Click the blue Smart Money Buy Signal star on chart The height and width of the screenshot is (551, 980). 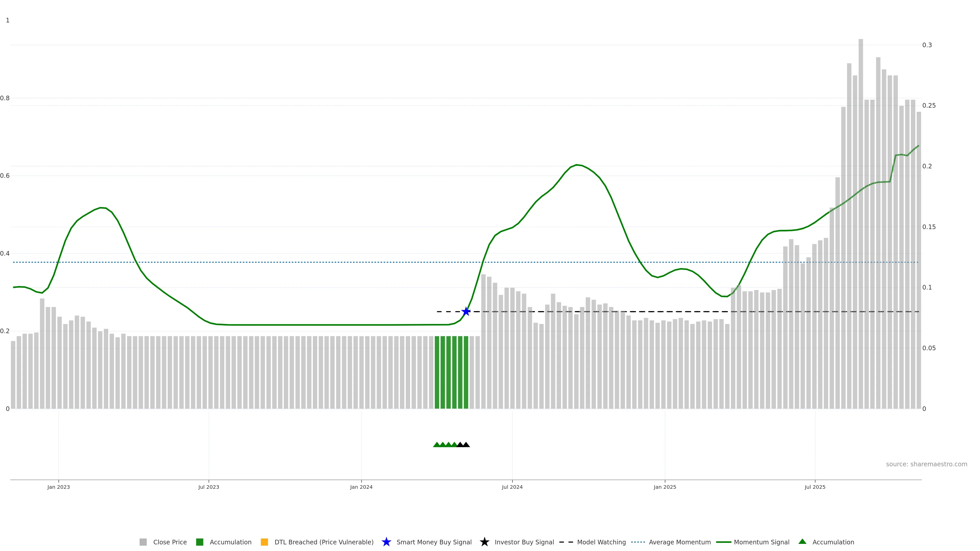click(x=466, y=311)
